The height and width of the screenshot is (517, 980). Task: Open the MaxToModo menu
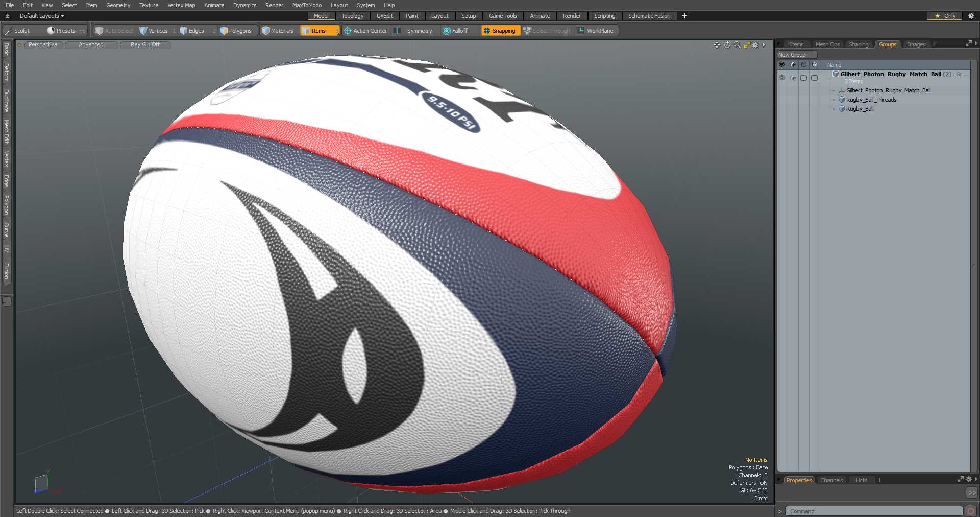(x=307, y=5)
